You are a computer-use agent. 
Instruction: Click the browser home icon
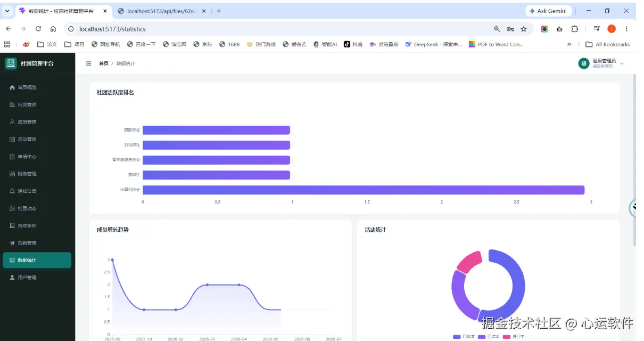[x=53, y=29]
